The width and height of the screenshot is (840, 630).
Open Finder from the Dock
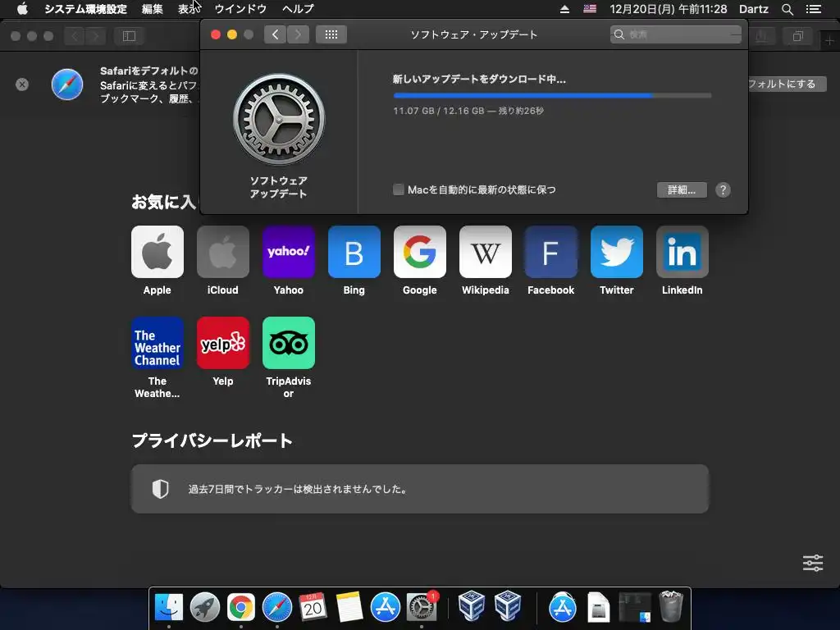point(169,608)
